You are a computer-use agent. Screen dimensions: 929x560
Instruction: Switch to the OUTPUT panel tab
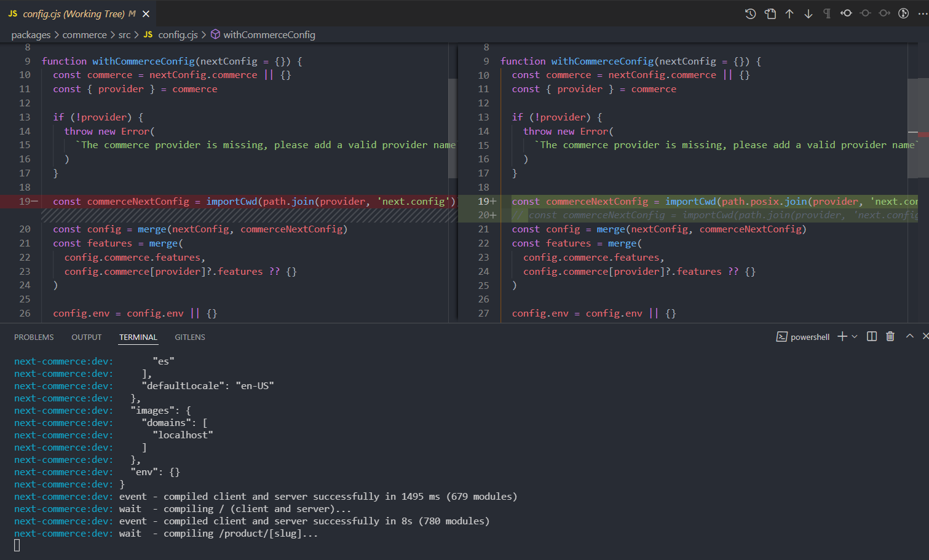point(87,337)
